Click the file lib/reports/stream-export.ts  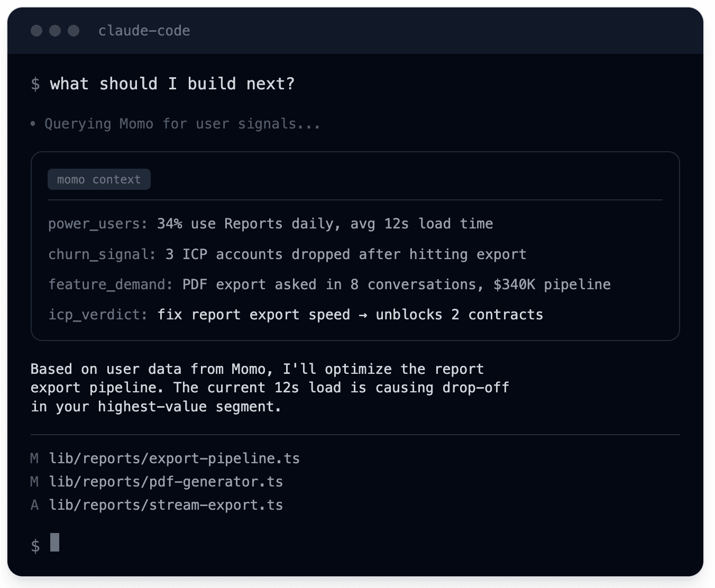(166, 505)
